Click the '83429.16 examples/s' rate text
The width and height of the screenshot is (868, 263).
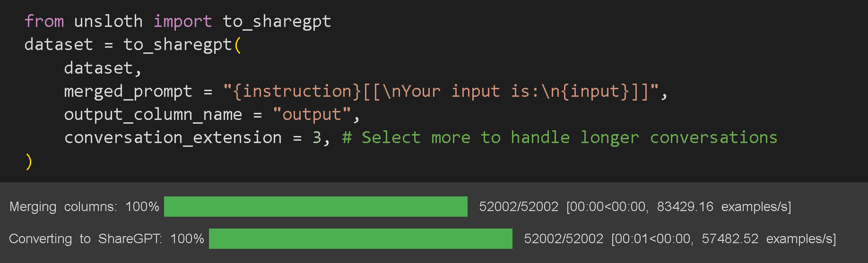[x=723, y=207]
